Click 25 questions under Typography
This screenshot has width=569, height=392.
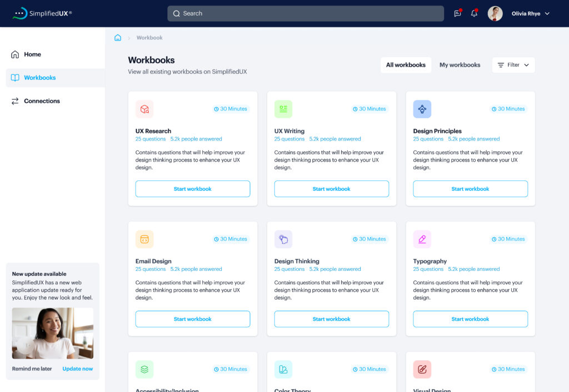[x=428, y=269]
